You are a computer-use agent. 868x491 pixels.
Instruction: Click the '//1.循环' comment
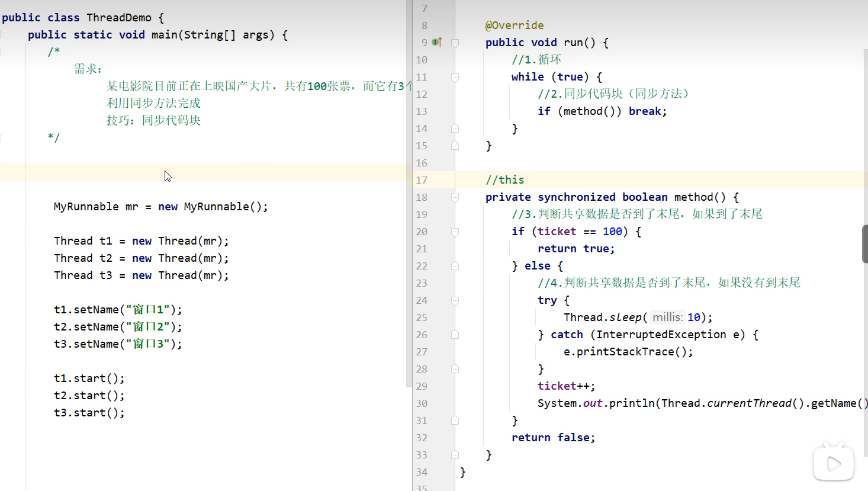pyautogui.click(x=536, y=60)
